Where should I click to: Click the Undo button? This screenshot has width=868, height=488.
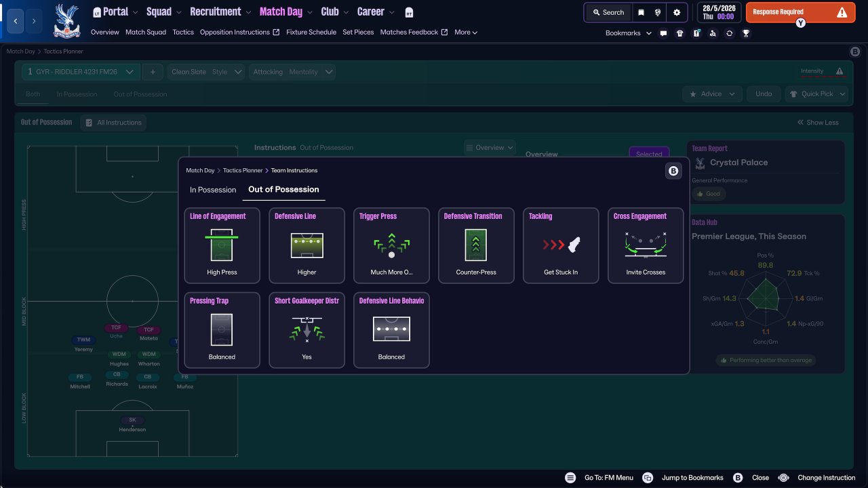[x=764, y=94]
